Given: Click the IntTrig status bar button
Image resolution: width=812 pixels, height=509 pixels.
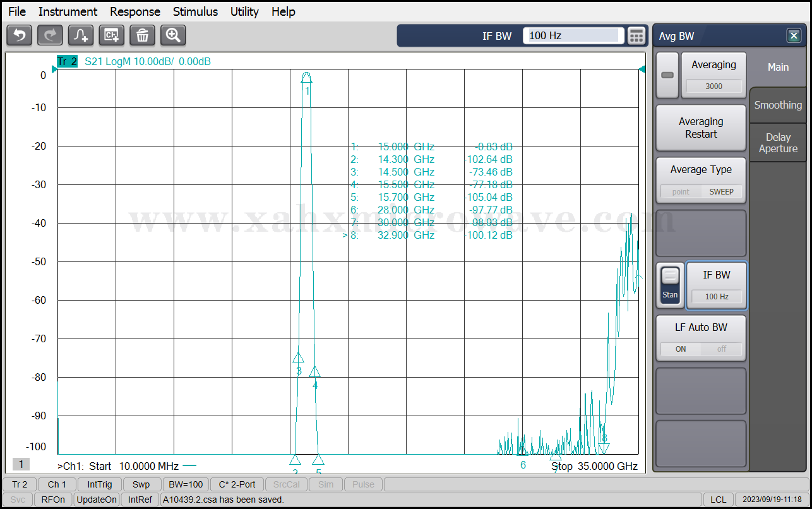Looking at the screenshot, I should pos(100,484).
